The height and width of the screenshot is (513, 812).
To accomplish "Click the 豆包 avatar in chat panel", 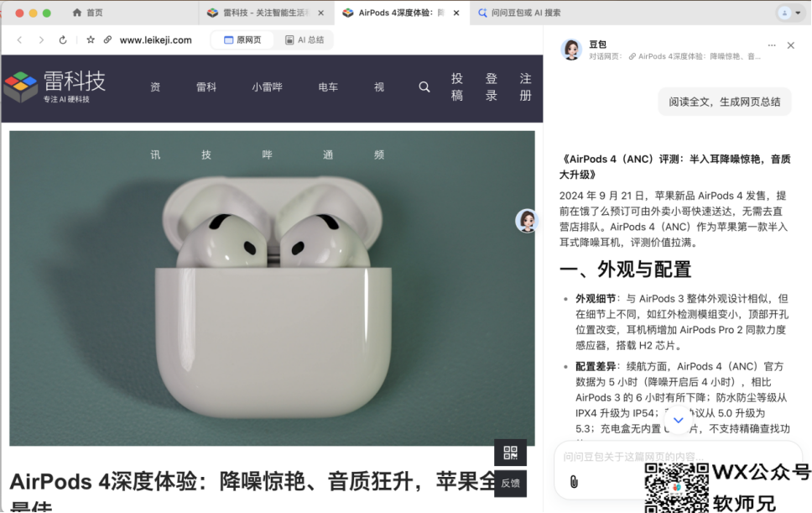I will (572, 50).
